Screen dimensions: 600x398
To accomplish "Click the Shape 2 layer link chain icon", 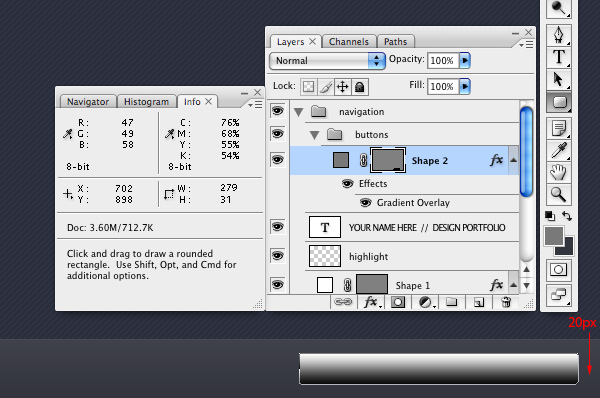I will click(x=364, y=160).
